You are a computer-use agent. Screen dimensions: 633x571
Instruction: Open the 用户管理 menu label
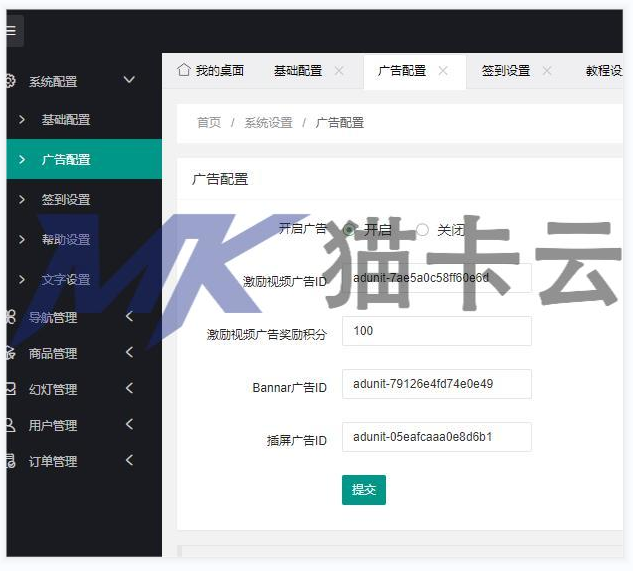pos(53,425)
